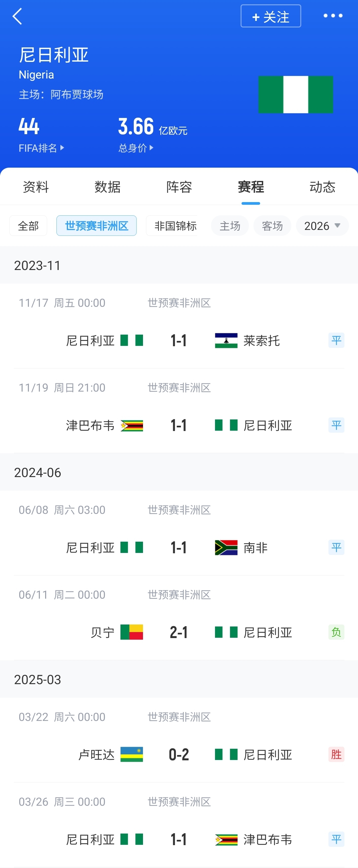
Task: Tap the Rwanda flag icon
Action: [x=132, y=754]
